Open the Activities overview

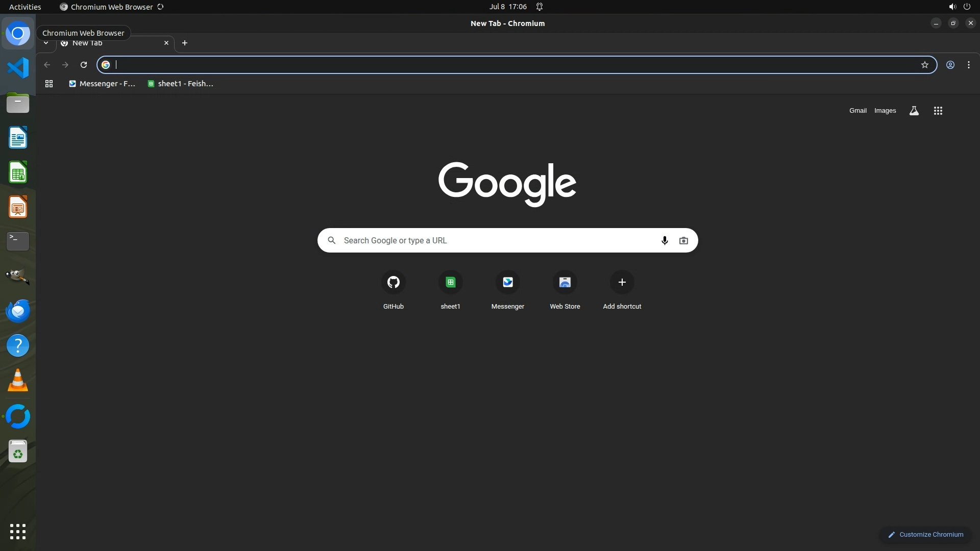click(x=25, y=7)
